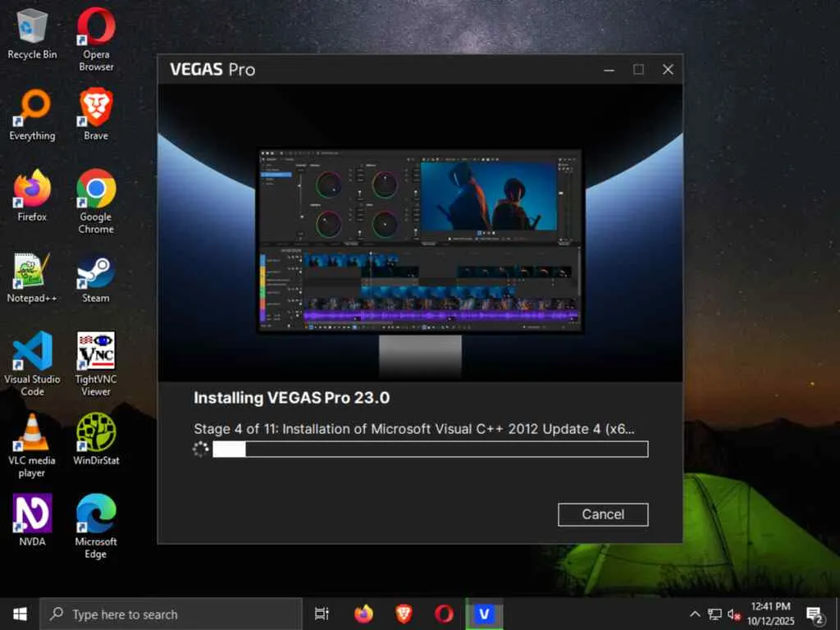Select the Opera Browser desktop icon

click(96, 39)
